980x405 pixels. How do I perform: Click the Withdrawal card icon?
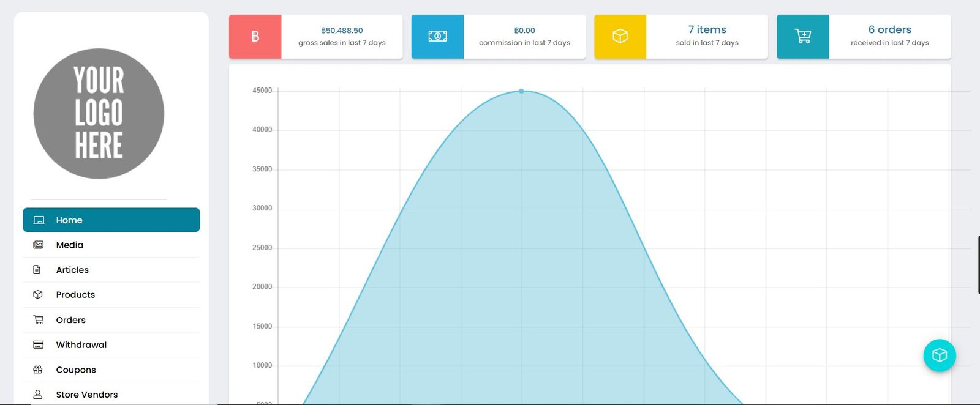pos(38,345)
